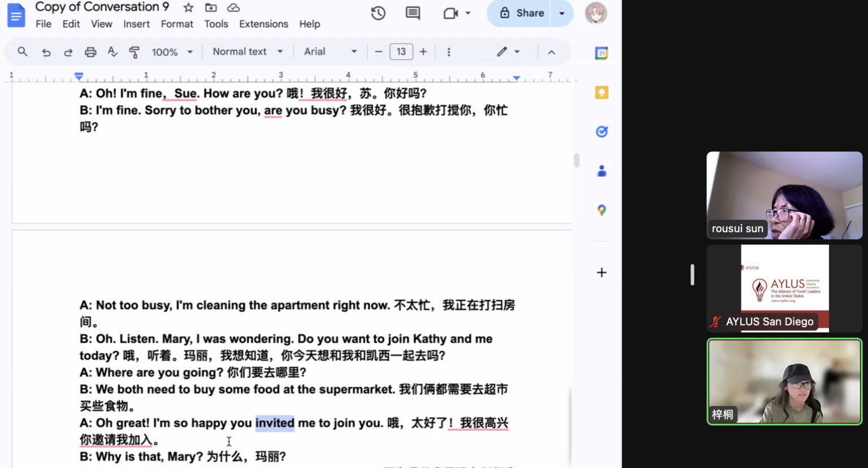Click the search menus magnifier icon
This screenshot has height=468, width=868.
tap(23, 51)
